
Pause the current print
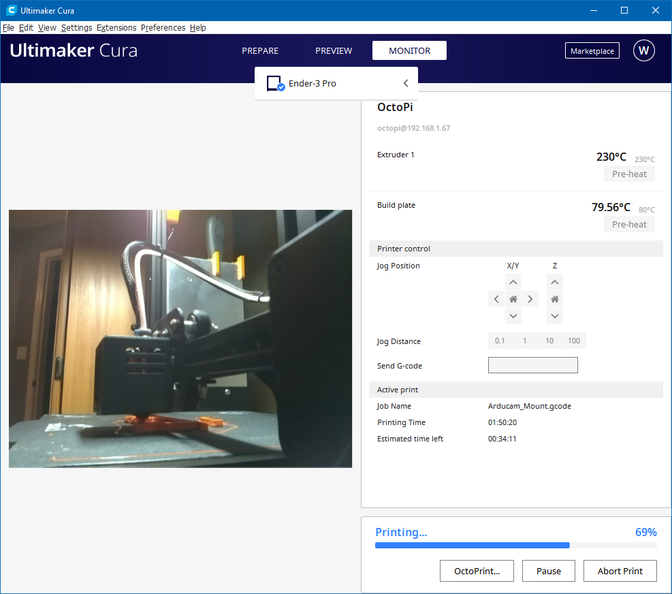click(549, 571)
